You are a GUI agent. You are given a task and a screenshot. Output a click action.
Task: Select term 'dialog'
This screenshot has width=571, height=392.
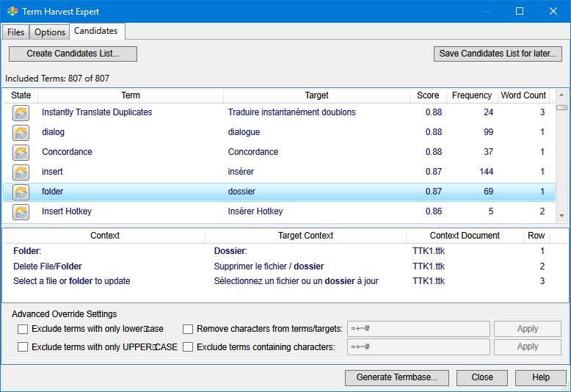click(53, 132)
